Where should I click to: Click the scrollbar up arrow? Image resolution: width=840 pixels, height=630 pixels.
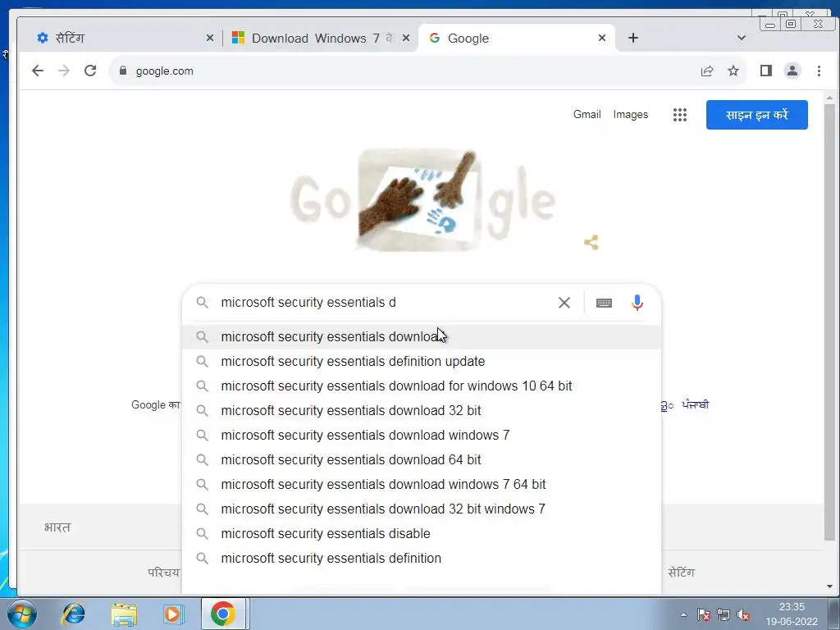(829, 98)
